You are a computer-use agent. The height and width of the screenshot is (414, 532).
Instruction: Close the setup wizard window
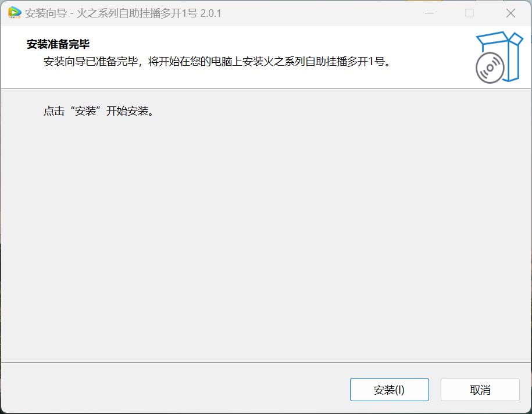[x=510, y=13]
